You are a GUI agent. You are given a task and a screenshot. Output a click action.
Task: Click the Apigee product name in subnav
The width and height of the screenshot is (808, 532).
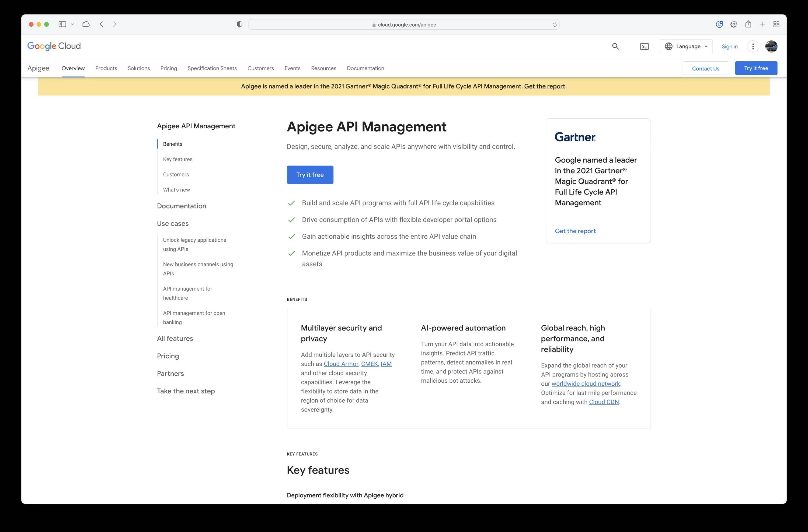[38, 68]
